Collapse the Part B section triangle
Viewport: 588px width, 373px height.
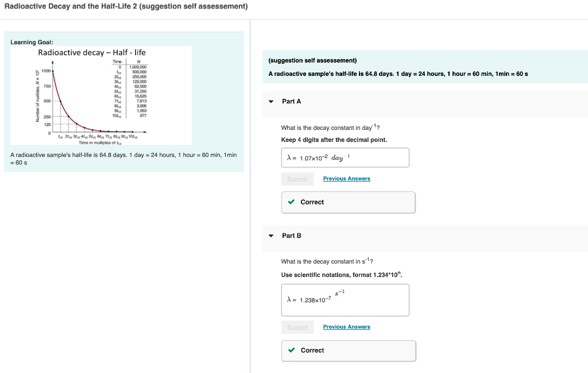tap(271, 236)
